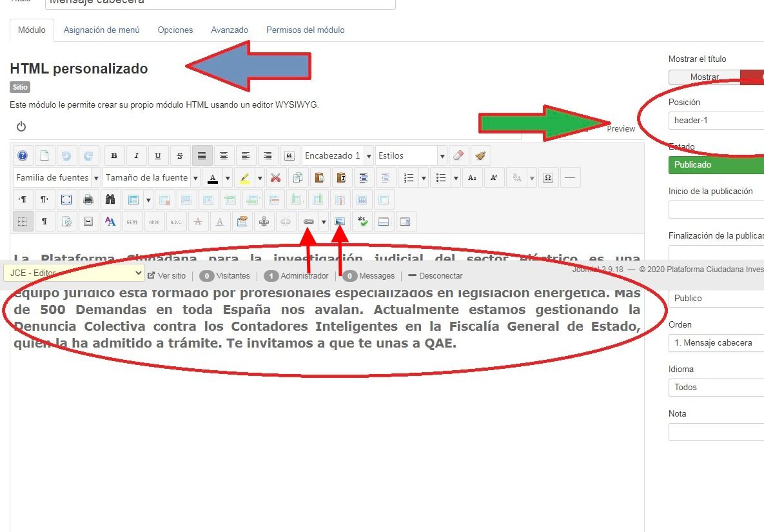Image resolution: width=764 pixels, height=532 pixels.
Task: Open find and replace (binoculars)
Action: 110,200
